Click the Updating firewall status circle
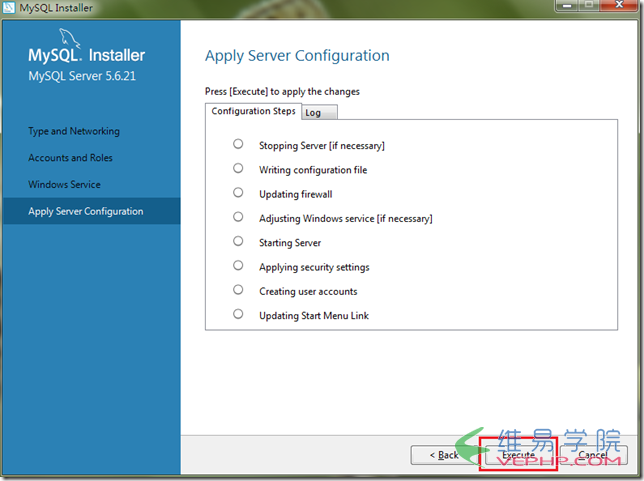The width and height of the screenshot is (644, 481). tap(238, 192)
